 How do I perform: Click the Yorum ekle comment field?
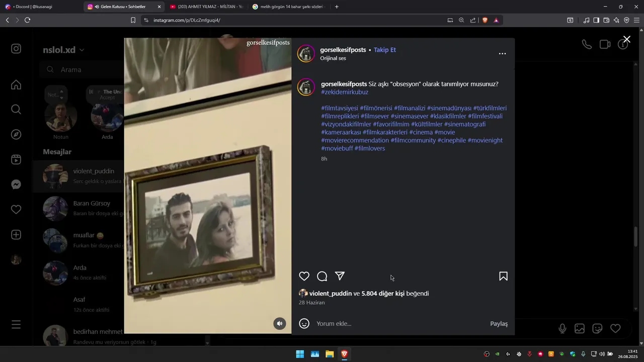coord(400,323)
